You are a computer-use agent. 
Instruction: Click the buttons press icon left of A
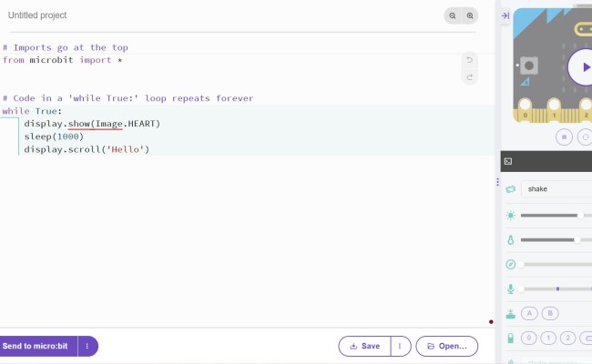tap(510, 313)
